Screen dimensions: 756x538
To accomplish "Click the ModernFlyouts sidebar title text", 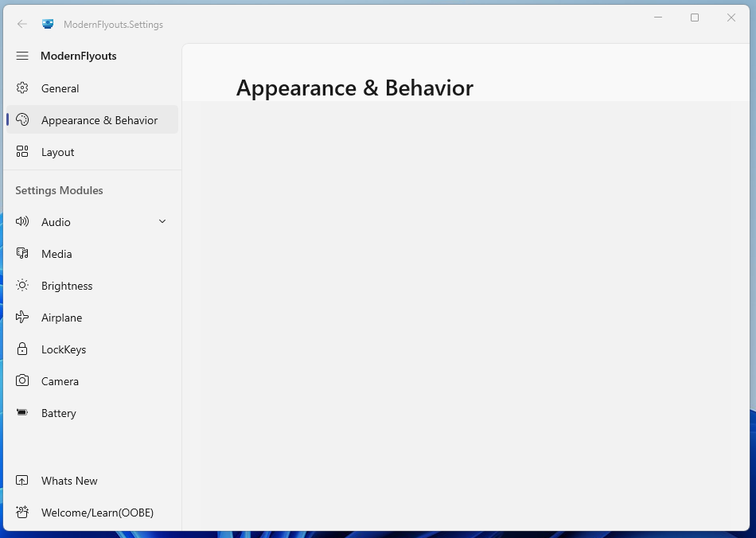I will coord(79,56).
